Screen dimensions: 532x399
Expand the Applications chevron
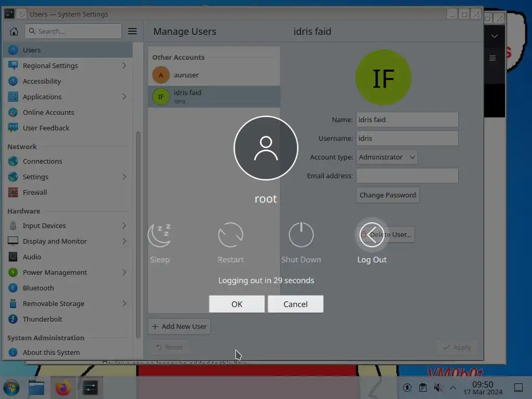124,97
